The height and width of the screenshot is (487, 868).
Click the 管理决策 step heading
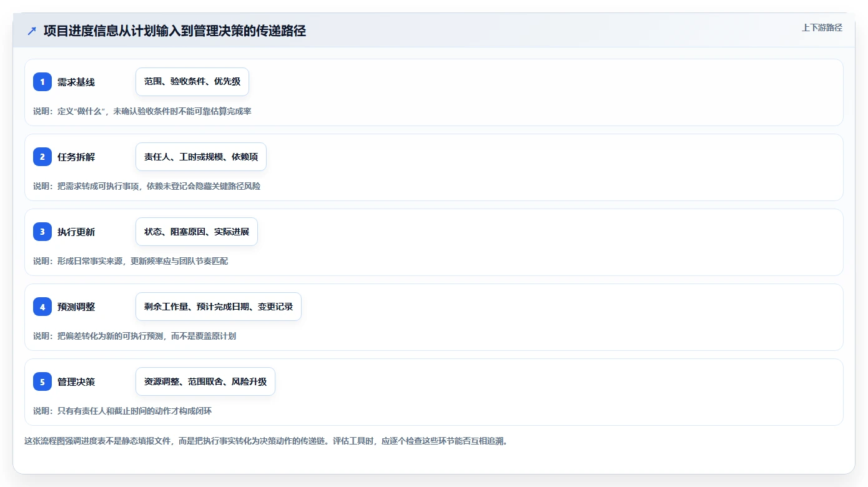[x=76, y=381]
